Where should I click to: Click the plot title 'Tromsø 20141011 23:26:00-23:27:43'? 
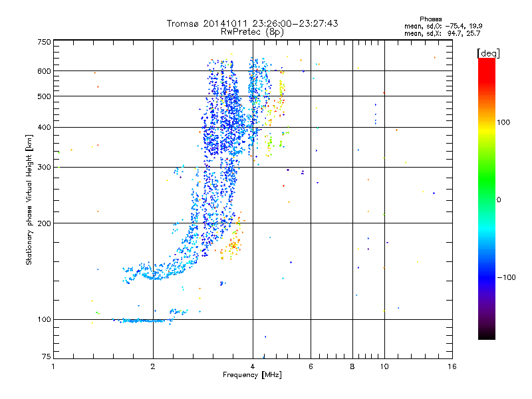pos(252,23)
